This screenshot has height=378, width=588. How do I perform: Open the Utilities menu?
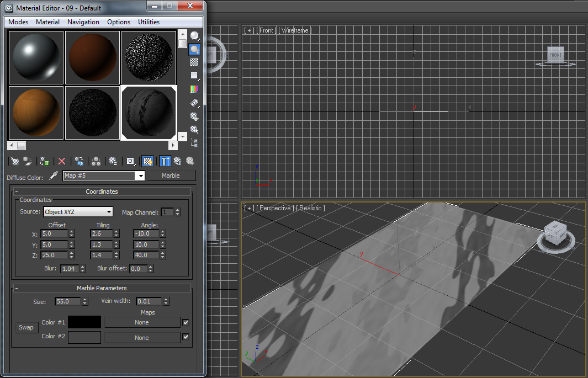pos(149,22)
